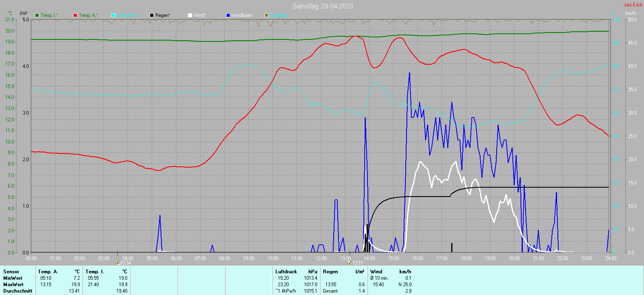
Task: Click the Wind maximum time '15:40'
Action: click(378, 285)
